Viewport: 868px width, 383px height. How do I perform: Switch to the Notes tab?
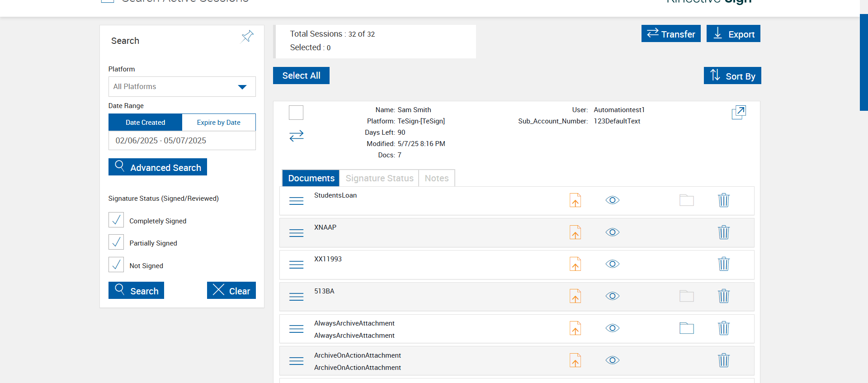point(436,178)
